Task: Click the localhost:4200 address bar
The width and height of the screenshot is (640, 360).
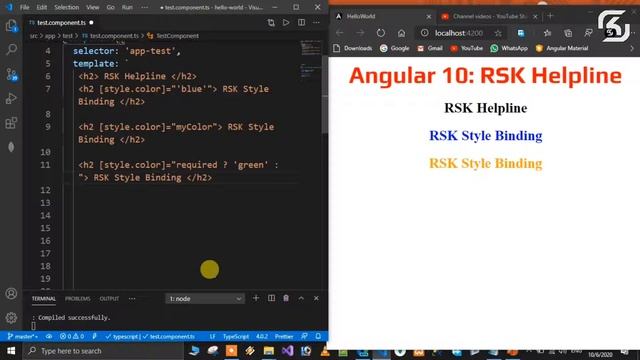Action: (x=459, y=33)
